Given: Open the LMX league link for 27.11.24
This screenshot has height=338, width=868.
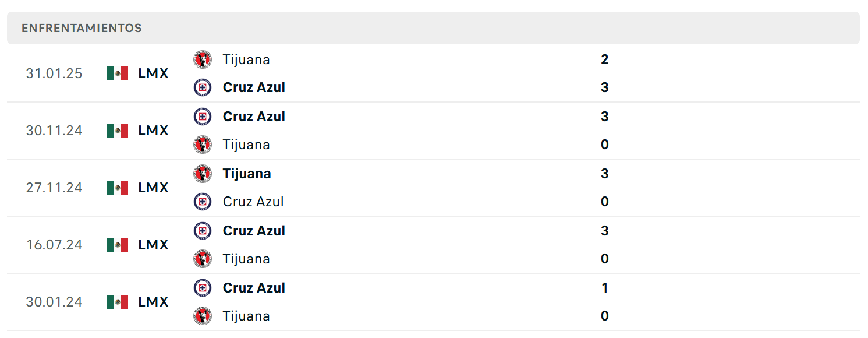Looking at the screenshot, I should click(x=153, y=188).
